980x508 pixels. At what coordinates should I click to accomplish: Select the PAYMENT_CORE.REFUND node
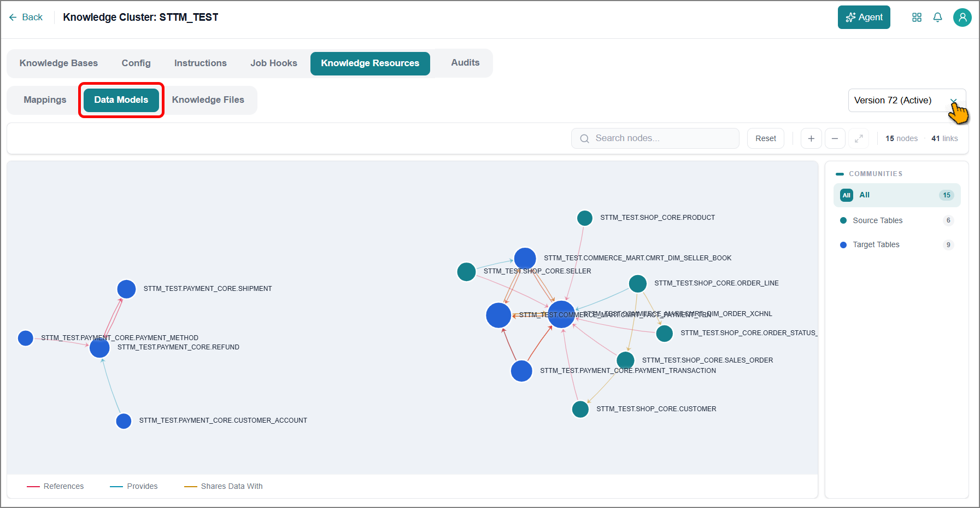click(x=99, y=348)
